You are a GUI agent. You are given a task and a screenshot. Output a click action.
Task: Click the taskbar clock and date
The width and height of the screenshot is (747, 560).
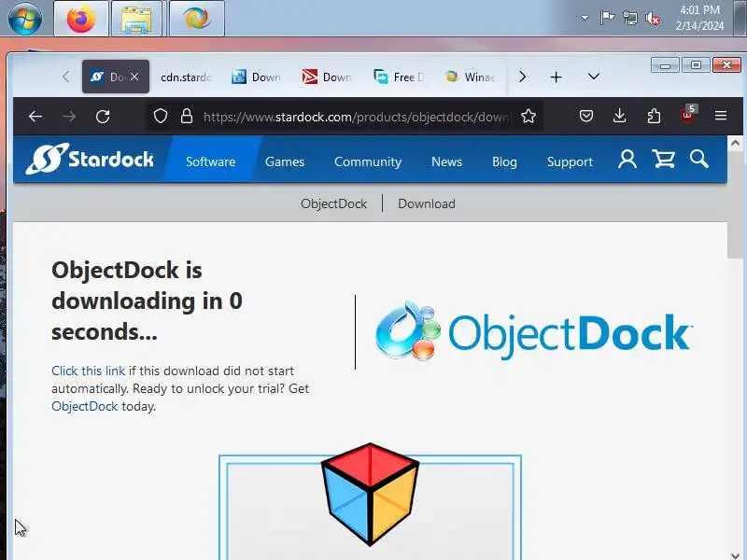[x=699, y=18]
